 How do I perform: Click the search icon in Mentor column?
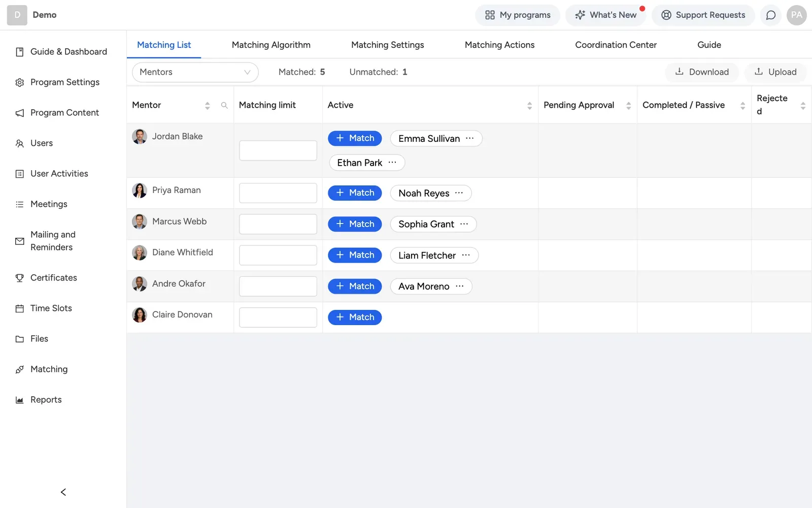(x=224, y=105)
